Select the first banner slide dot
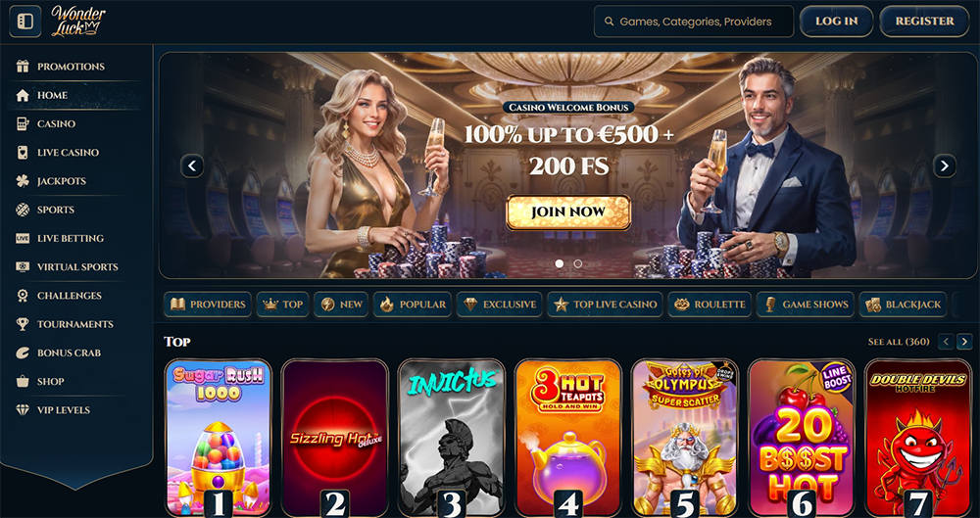 tap(560, 263)
